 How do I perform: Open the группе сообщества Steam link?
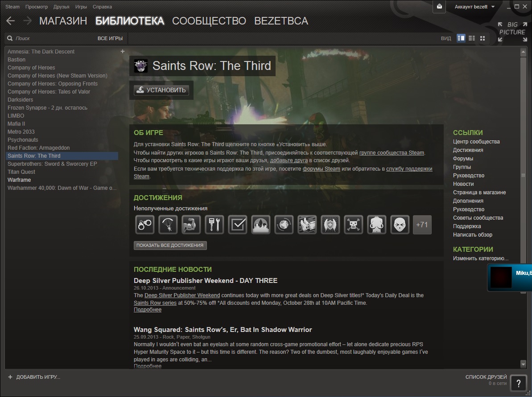coord(392,152)
